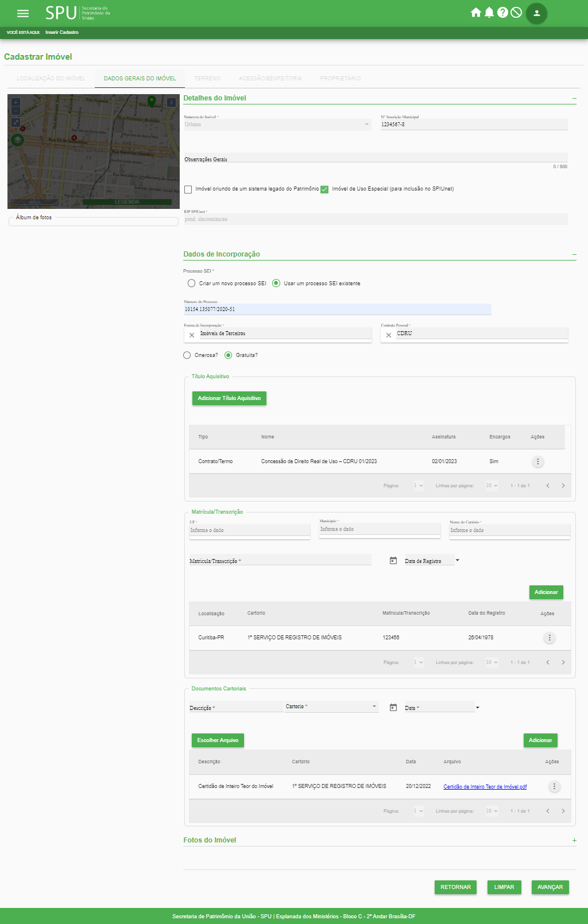
Task: Click the RETORNAR button
Action: pos(455,887)
